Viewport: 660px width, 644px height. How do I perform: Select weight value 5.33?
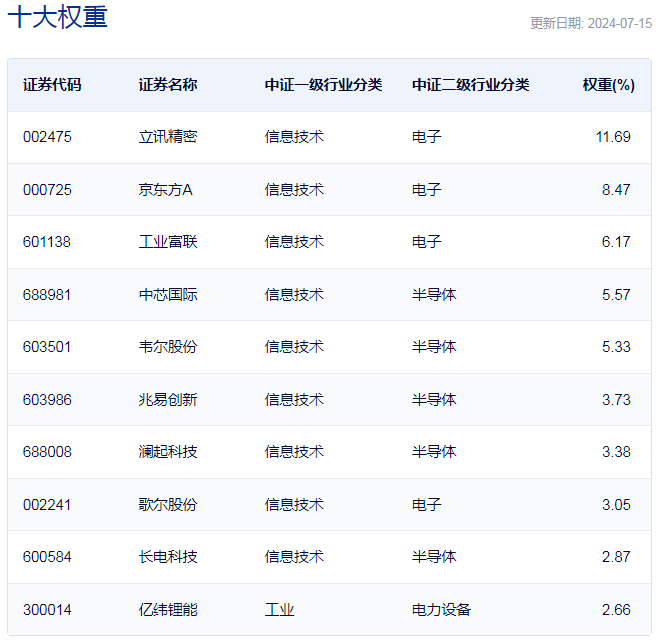[x=616, y=347]
